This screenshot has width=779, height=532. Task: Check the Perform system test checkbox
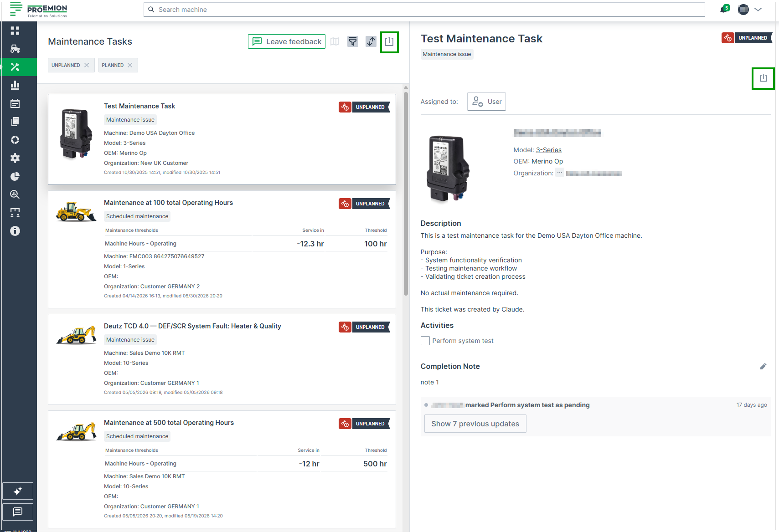click(x=425, y=341)
